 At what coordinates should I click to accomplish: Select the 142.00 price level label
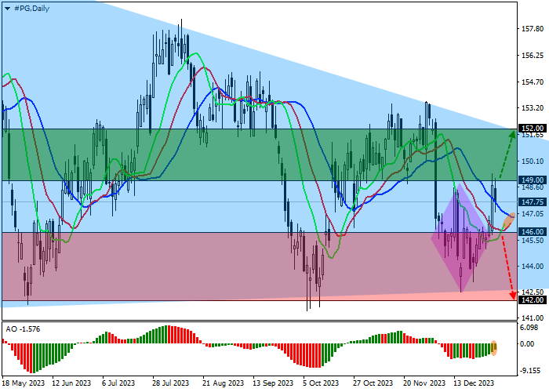click(532, 300)
